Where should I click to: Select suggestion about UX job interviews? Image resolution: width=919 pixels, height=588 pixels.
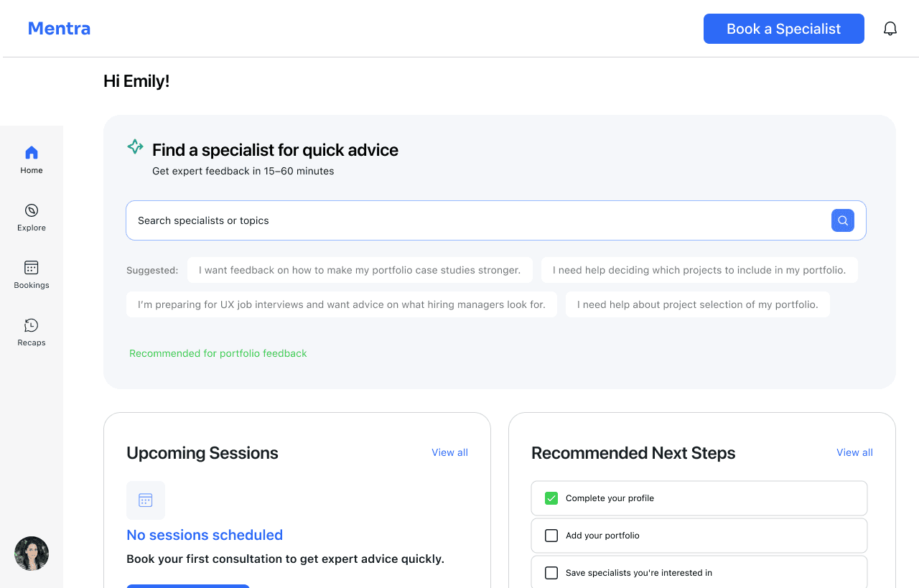point(342,304)
